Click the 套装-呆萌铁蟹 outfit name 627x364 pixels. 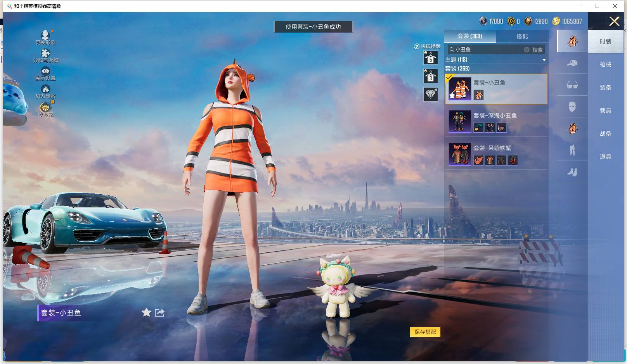pyautogui.click(x=492, y=148)
